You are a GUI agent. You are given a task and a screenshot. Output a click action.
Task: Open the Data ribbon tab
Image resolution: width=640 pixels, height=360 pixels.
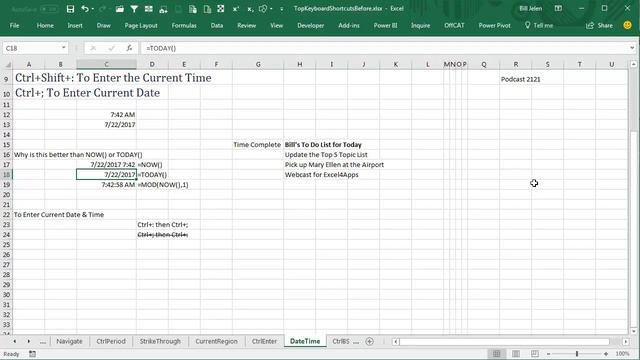tap(217, 25)
